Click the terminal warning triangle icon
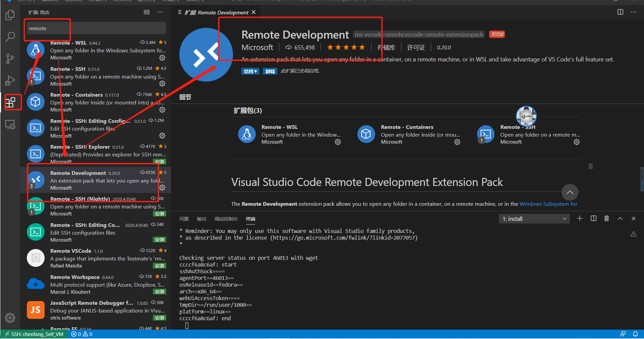 634,234
